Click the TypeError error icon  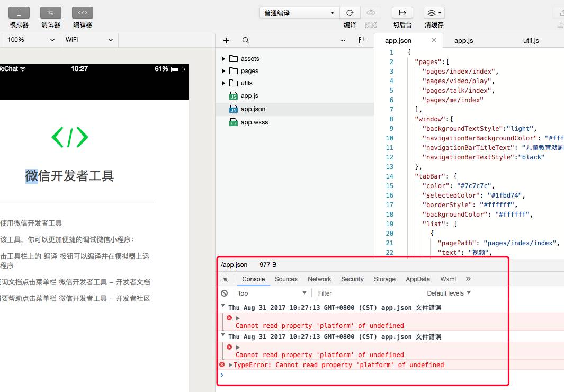(222, 364)
